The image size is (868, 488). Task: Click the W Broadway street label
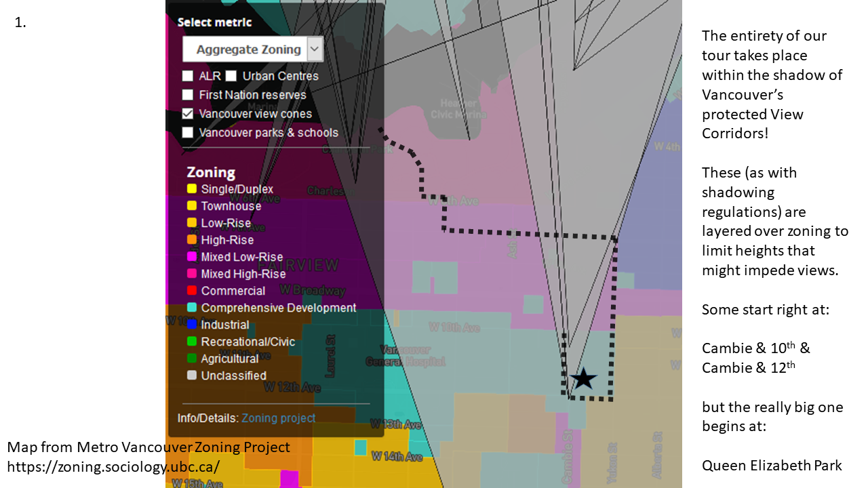[313, 291]
